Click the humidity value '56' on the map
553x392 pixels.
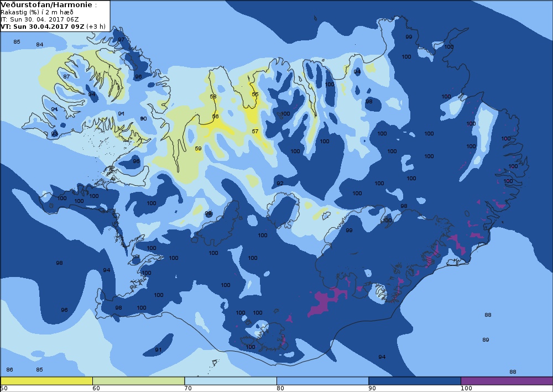(216, 116)
